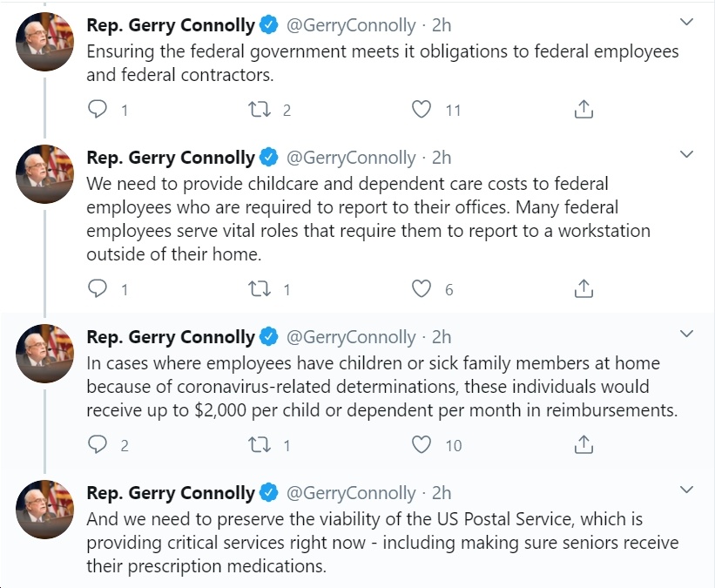Like the tweet with 11 likes
This screenshot has width=715, height=588.
point(421,110)
